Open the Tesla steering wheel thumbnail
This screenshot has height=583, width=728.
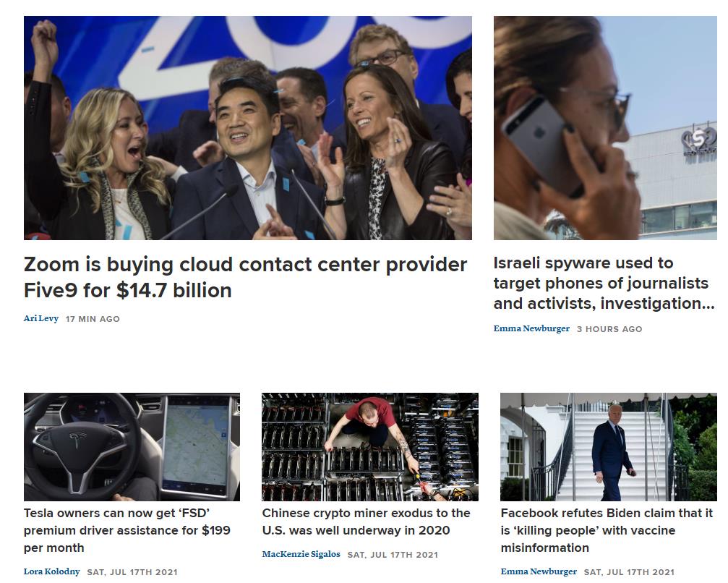coord(132,447)
